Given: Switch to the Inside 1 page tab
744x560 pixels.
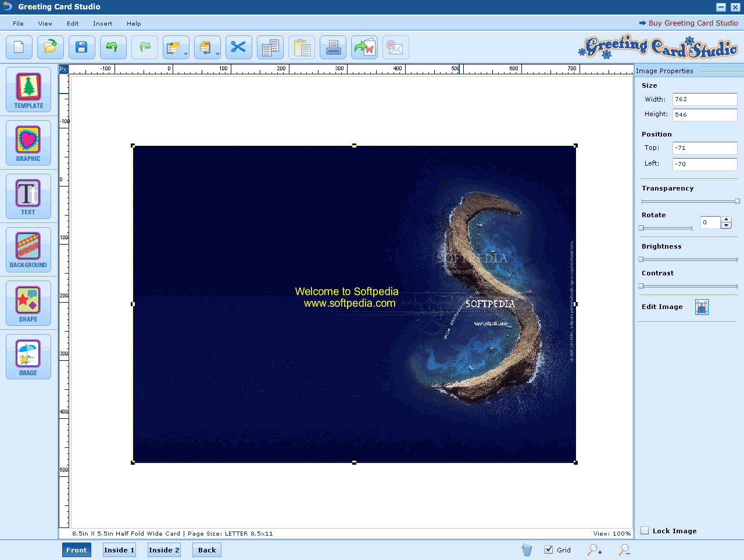Looking at the screenshot, I should [x=119, y=550].
